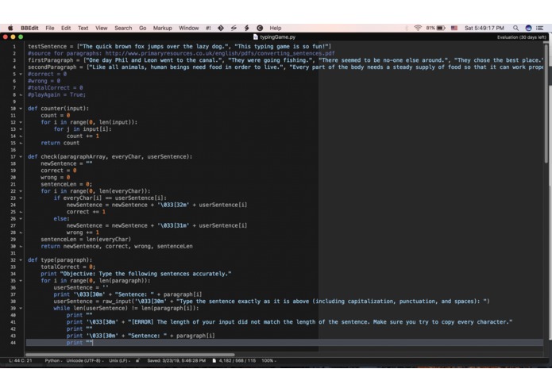Click line number 44 in the gutter
Image resolution: width=552 pixels, height=392 pixels.
click(13, 343)
